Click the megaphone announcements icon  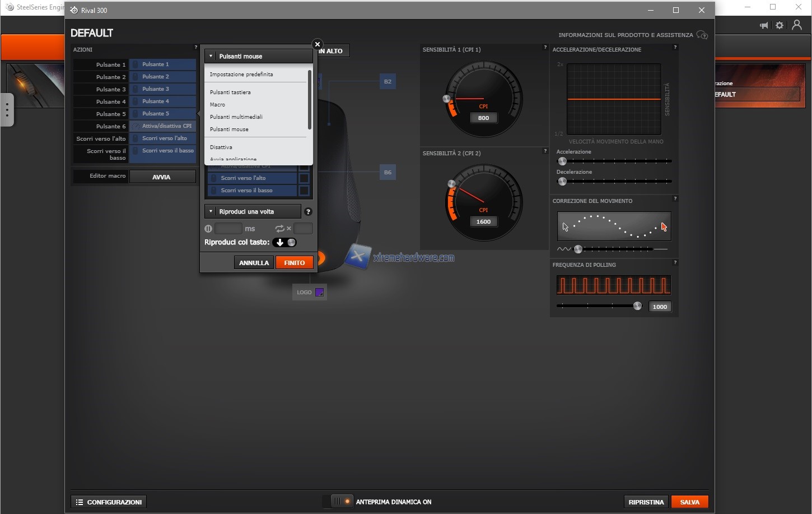coord(764,25)
